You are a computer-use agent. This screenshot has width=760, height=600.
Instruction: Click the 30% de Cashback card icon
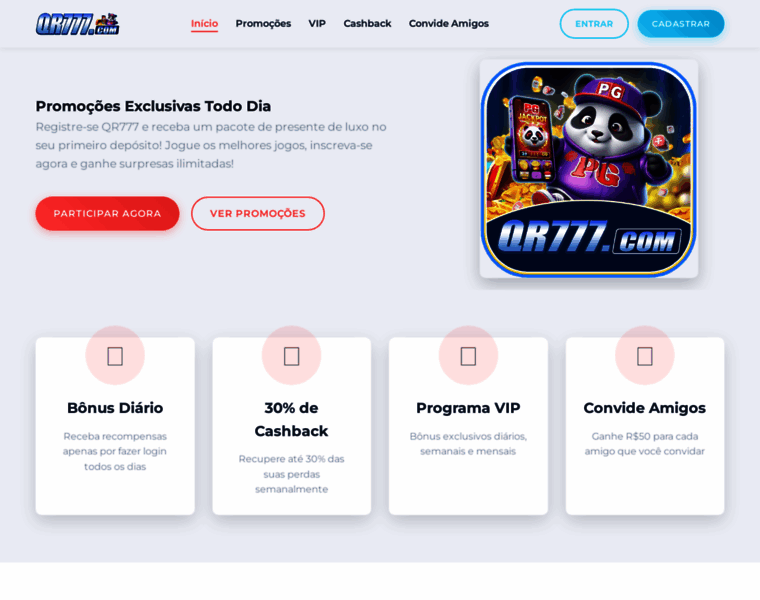point(291,356)
